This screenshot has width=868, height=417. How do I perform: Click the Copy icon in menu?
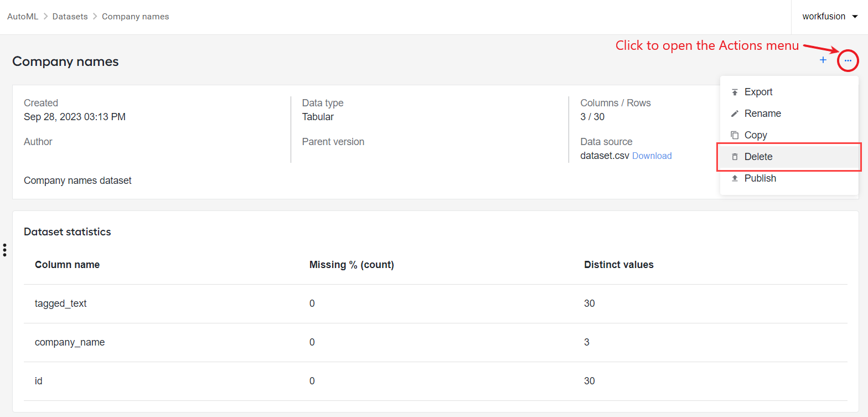point(735,135)
